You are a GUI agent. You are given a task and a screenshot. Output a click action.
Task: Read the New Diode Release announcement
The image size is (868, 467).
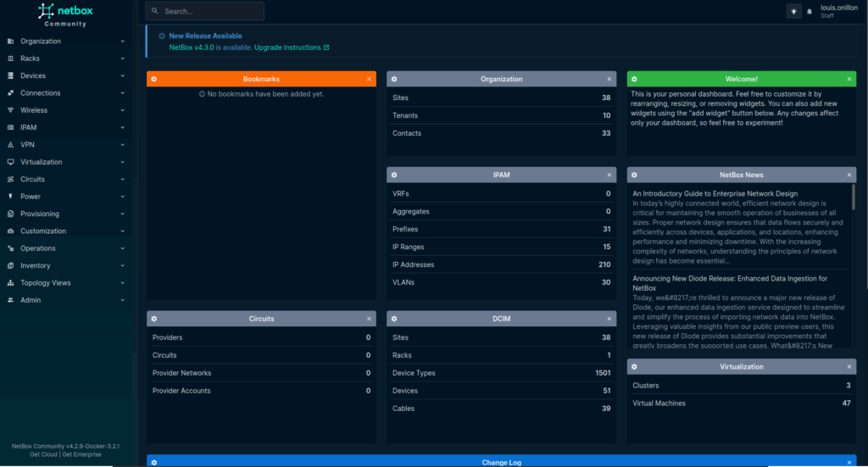point(730,283)
